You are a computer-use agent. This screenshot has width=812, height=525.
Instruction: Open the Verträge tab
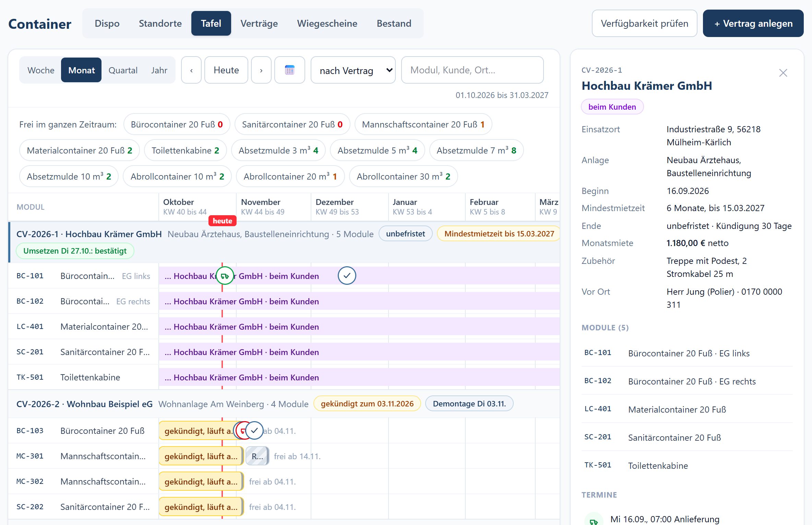[x=259, y=23]
